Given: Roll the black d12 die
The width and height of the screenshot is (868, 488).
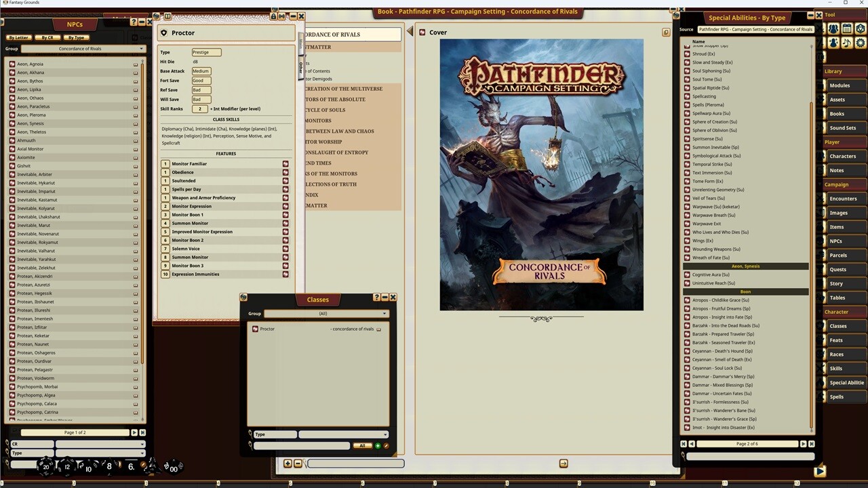Looking at the screenshot, I should pos(67,466).
